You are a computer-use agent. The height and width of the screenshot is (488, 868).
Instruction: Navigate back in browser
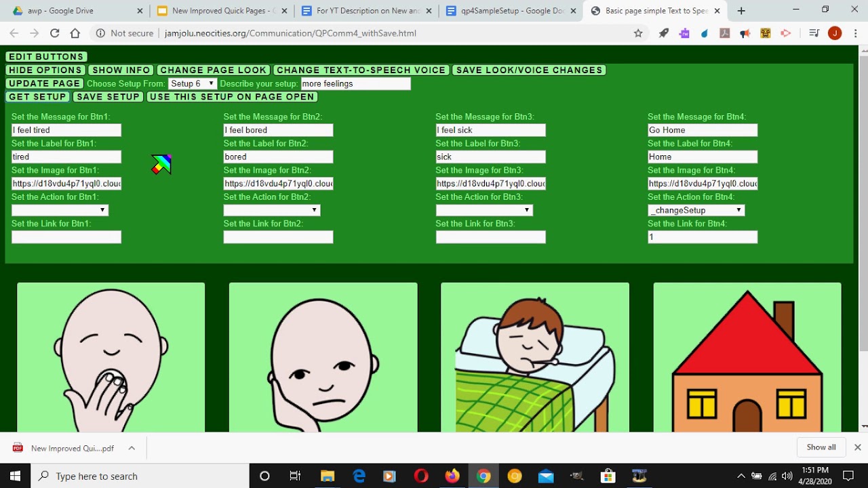(14, 33)
